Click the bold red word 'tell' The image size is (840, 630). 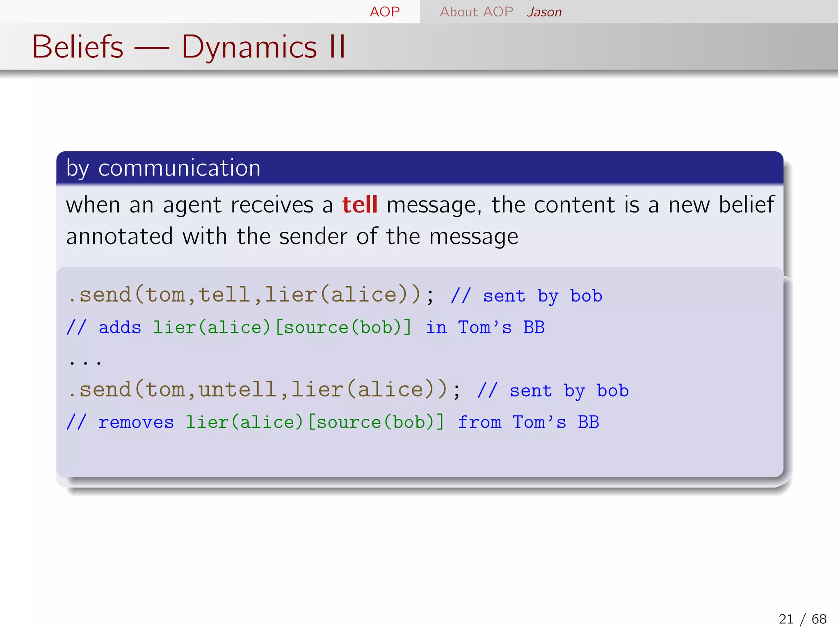[x=360, y=204]
